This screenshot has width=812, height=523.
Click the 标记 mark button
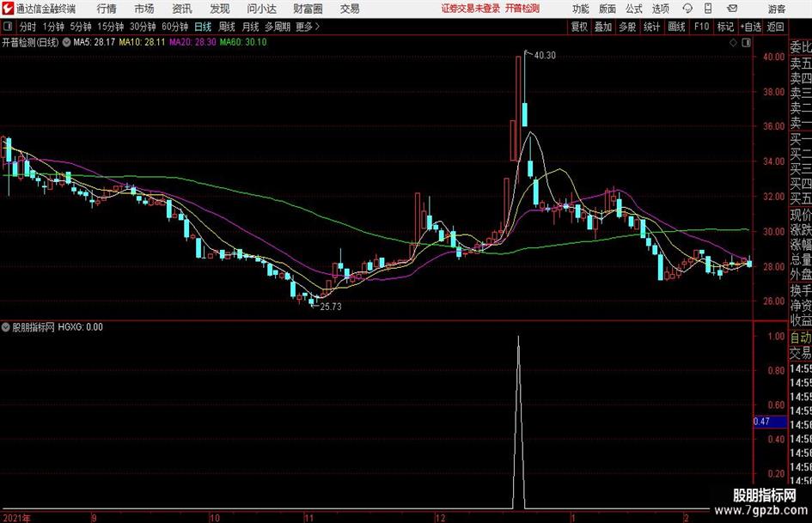[725, 27]
